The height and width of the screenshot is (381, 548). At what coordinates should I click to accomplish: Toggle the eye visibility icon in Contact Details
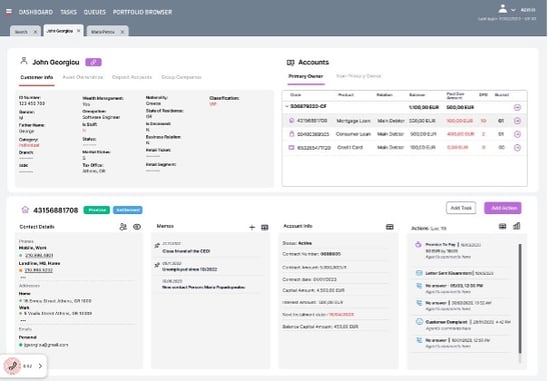click(137, 227)
